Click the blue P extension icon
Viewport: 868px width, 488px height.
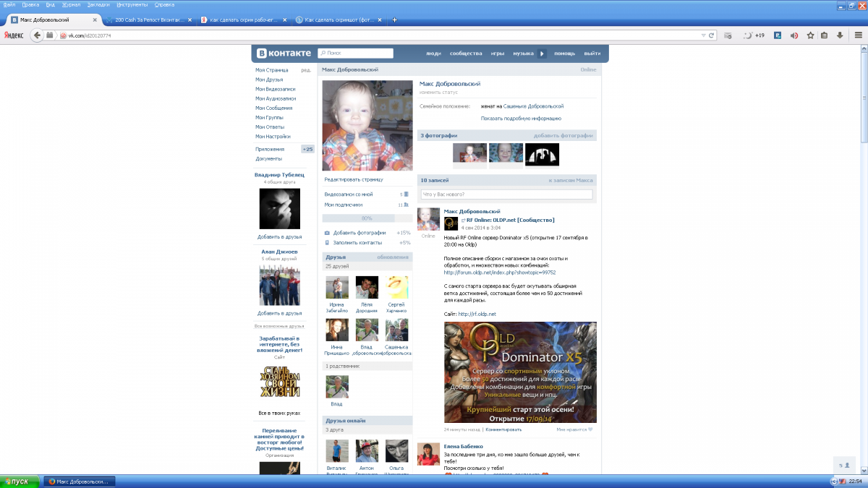(x=777, y=35)
